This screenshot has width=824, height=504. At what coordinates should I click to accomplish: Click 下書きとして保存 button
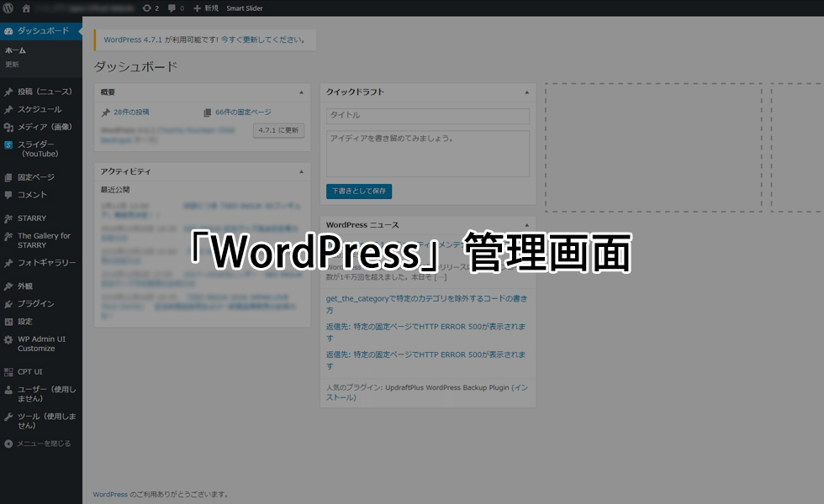click(x=359, y=192)
